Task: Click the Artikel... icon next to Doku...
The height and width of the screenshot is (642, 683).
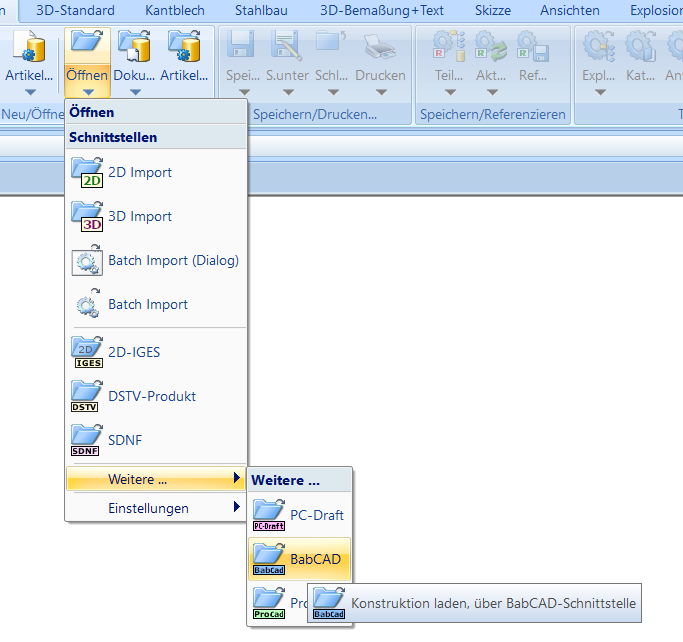Action: (x=184, y=46)
